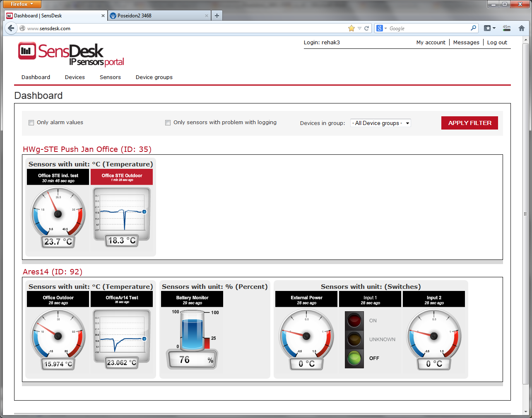Screen dimensions: 532x418
Task: Open the Dashboard menu item
Action: point(36,77)
